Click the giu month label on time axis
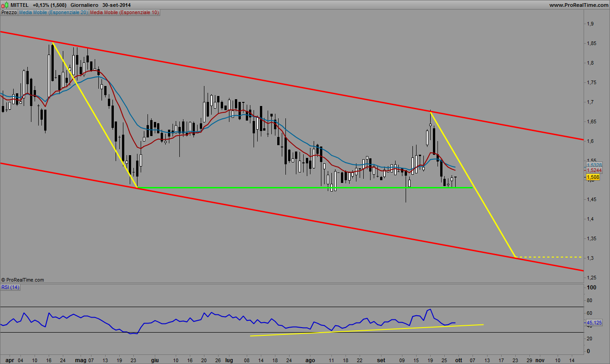Screen dimensions: 610x364 click(155, 360)
